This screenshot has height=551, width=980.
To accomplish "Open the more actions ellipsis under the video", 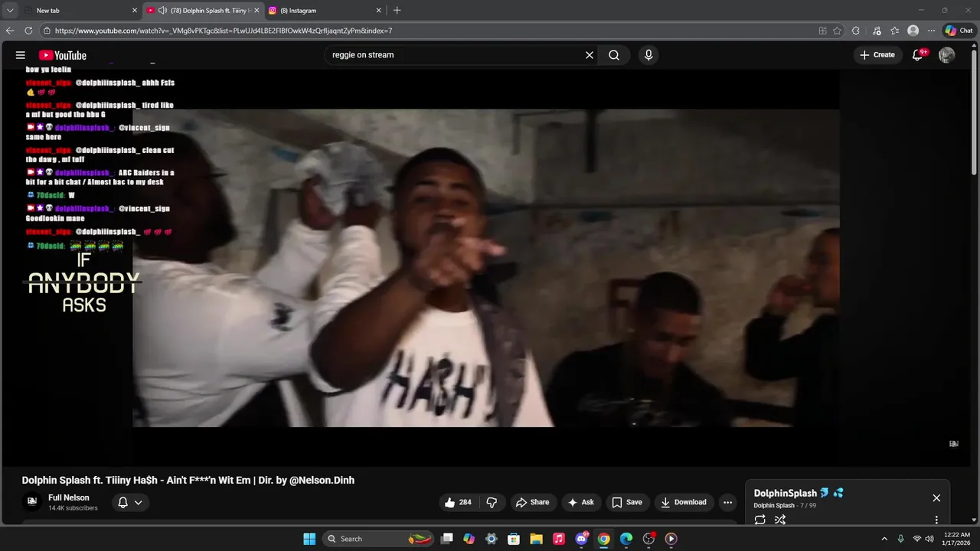I will 727,502.
